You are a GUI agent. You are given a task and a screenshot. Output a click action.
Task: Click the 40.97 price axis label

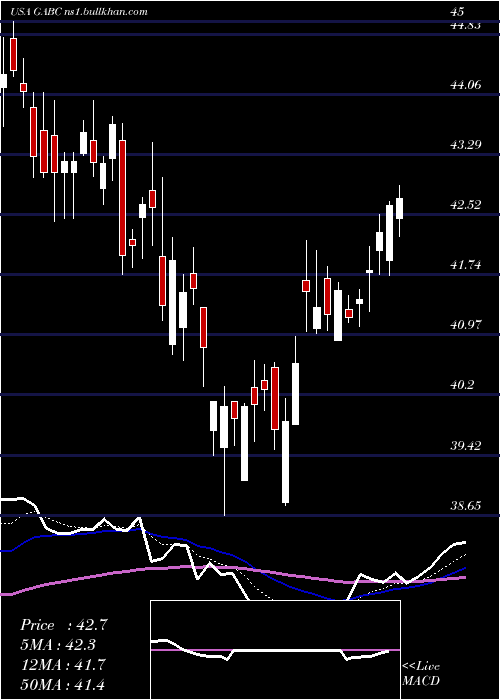click(466, 324)
